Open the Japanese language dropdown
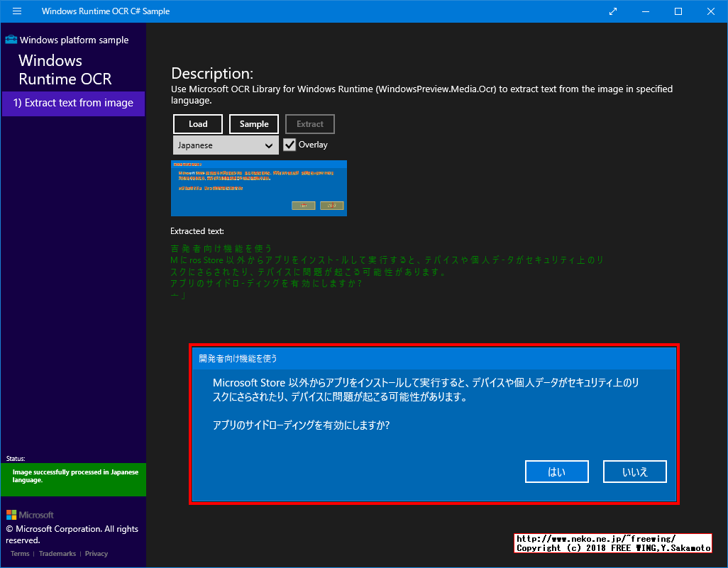Screen dimensions: 728x568 [x=225, y=145]
